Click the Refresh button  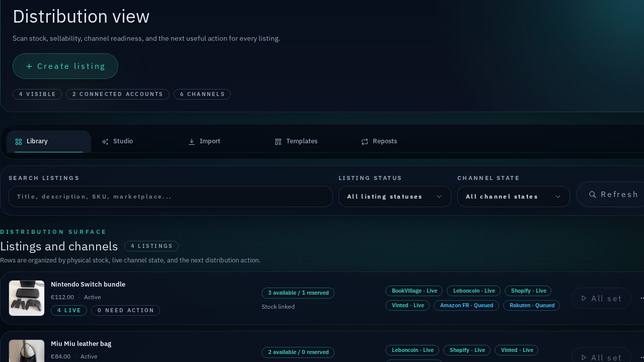(610, 195)
